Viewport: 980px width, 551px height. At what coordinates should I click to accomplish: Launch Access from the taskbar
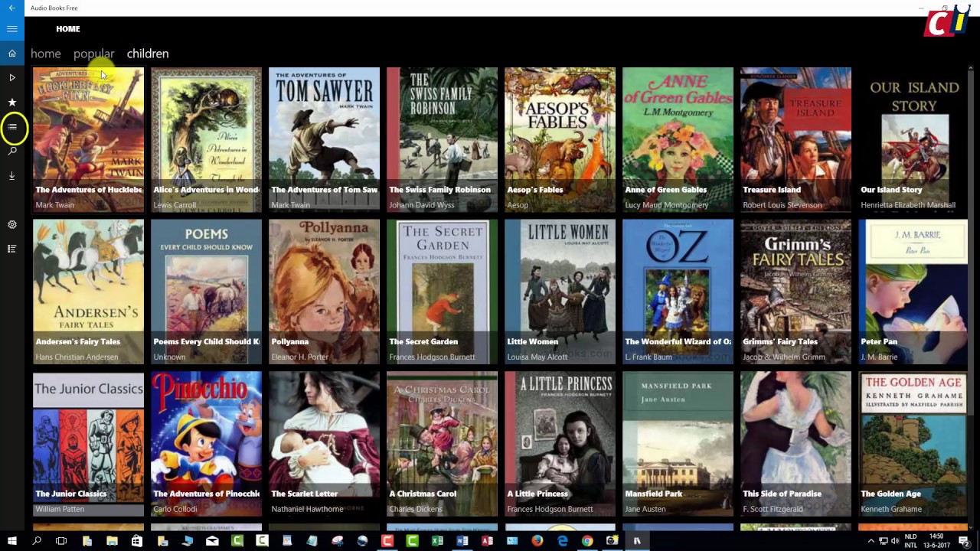click(x=487, y=541)
